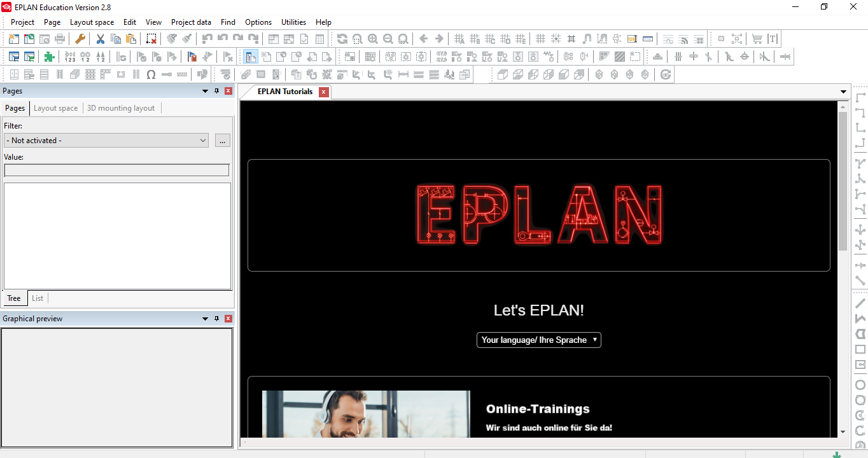Pin the Pages panel
868x458 pixels.
[217, 91]
